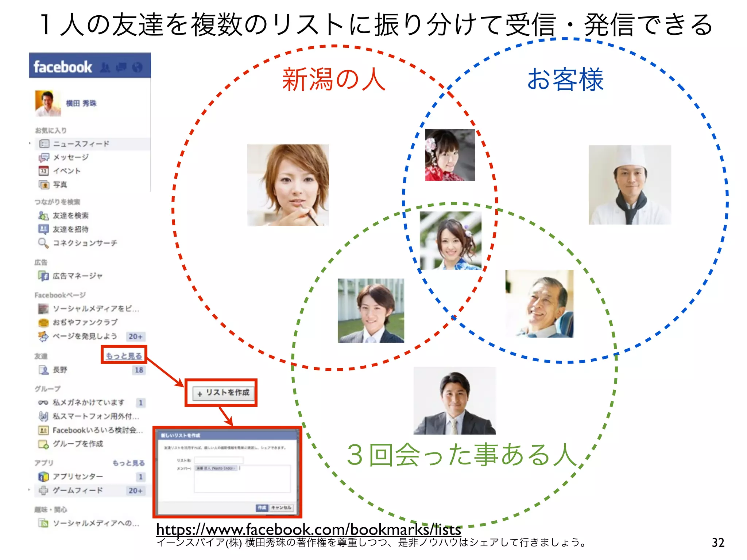The image size is (747, 560).
Task: Click the 写真 photos icon
Action: pyautogui.click(x=44, y=185)
